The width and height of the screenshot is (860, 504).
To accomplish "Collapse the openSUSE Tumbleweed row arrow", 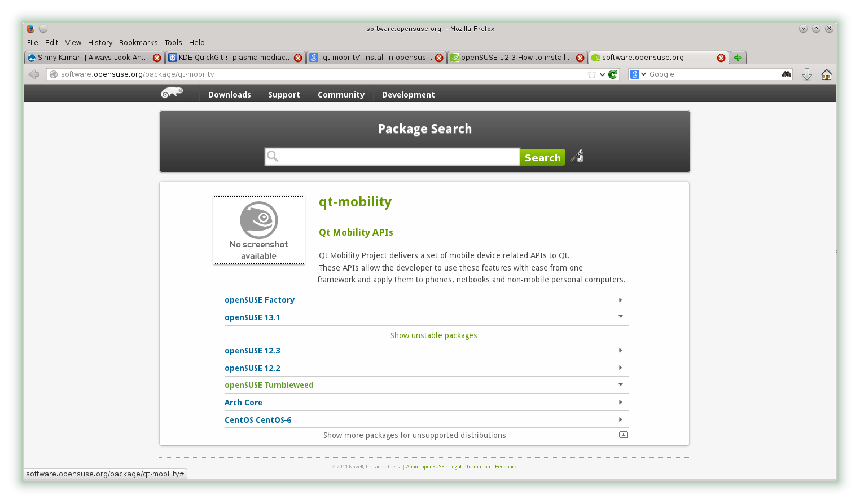I will pyautogui.click(x=620, y=384).
